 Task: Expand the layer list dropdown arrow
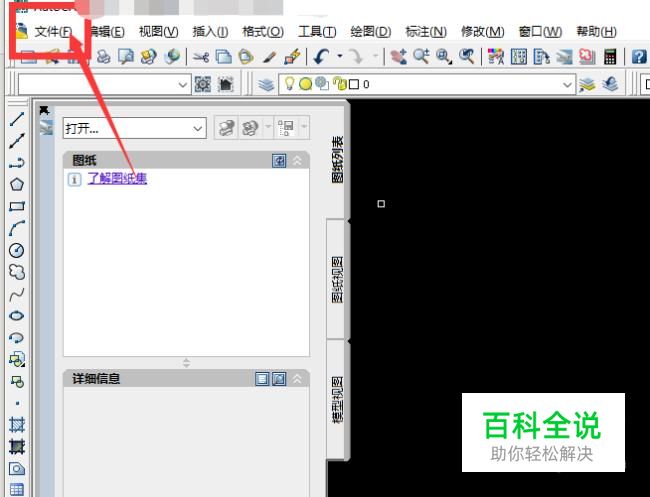click(x=567, y=85)
